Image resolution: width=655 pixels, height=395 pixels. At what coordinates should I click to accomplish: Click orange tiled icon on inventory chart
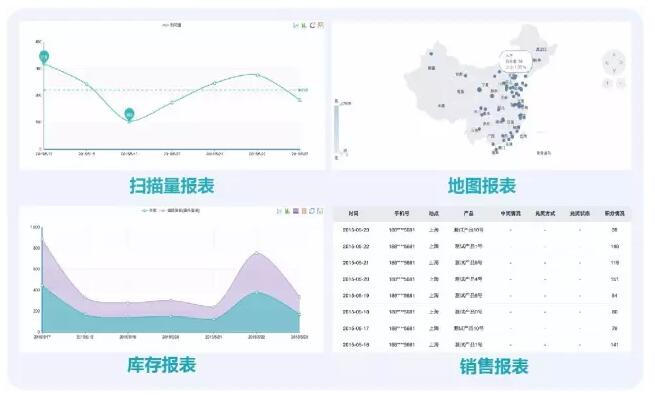pyautogui.click(x=304, y=211)
